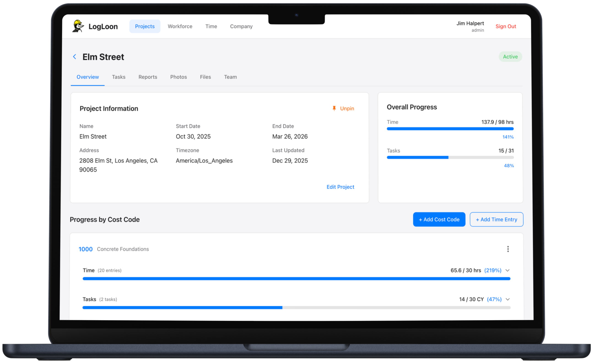Click the Active status badge
This screenshot has height=364, width=594.
[510, 57]
